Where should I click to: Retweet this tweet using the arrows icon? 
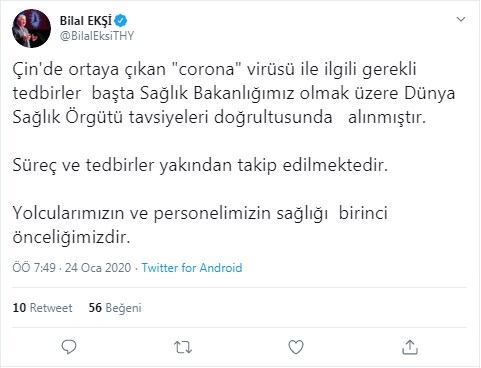183,347
